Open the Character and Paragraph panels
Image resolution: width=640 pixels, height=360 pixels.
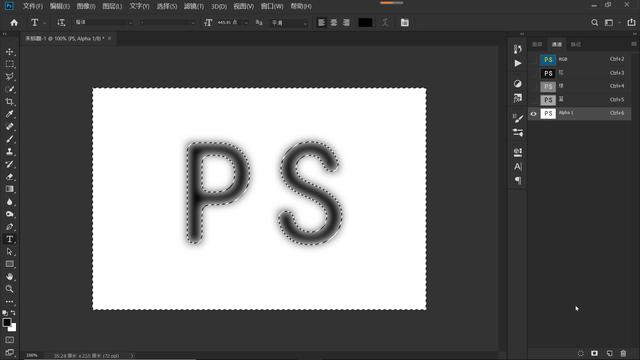tap(404, 22)
